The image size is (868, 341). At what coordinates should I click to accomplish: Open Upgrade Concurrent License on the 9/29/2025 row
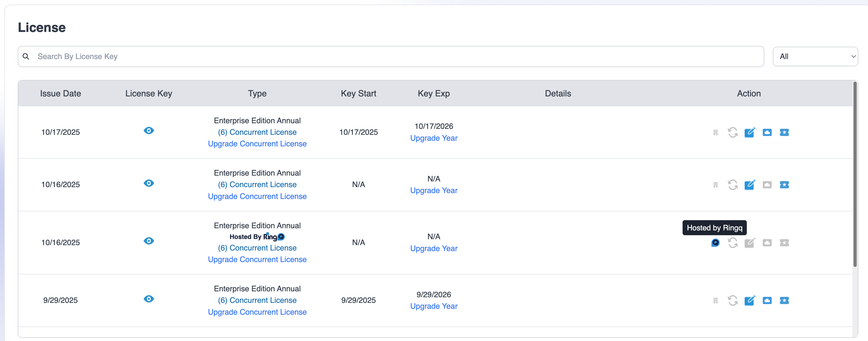click(257, 312)
